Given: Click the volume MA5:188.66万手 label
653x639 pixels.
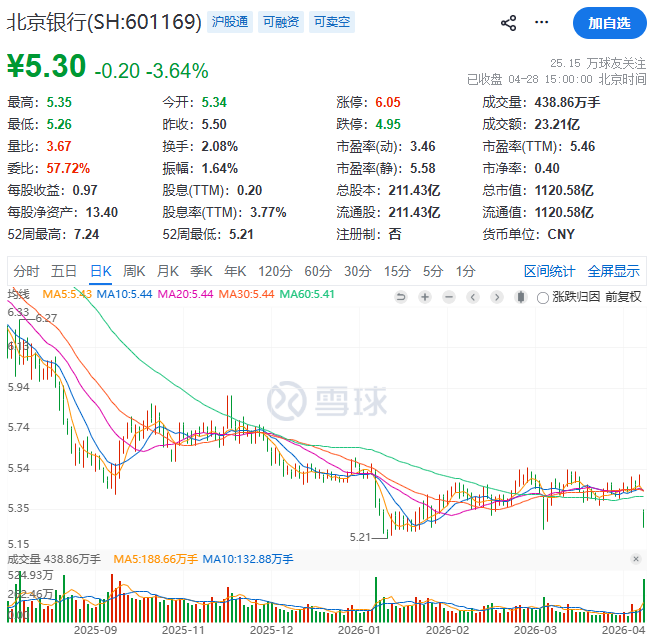Looking at the screenshot, I should 155,559.
